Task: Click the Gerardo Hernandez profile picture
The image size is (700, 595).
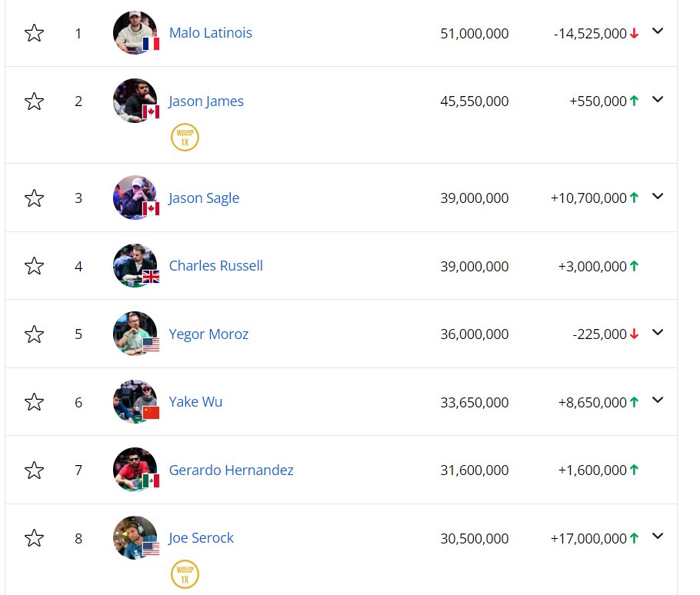Action: point(132,467)
